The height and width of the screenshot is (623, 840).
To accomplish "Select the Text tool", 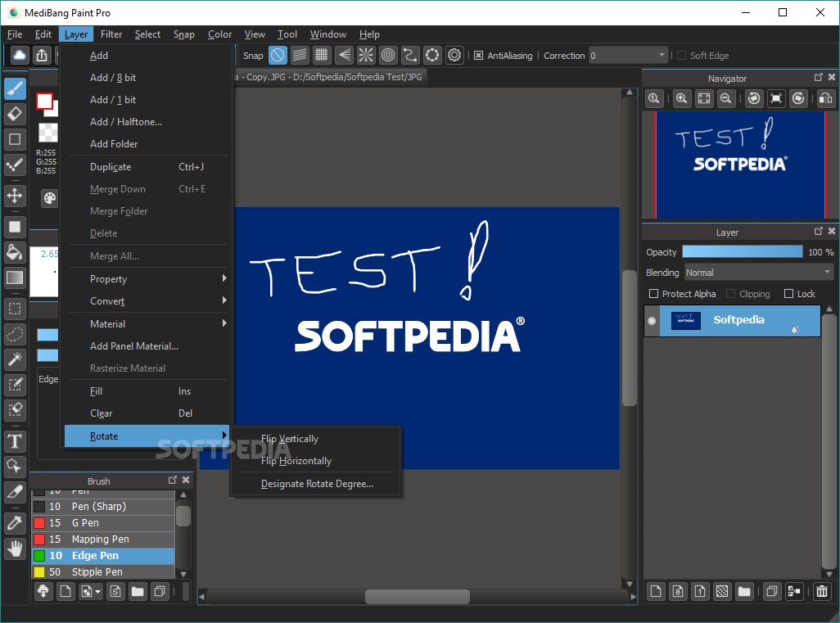I will (x=15, y=441).
